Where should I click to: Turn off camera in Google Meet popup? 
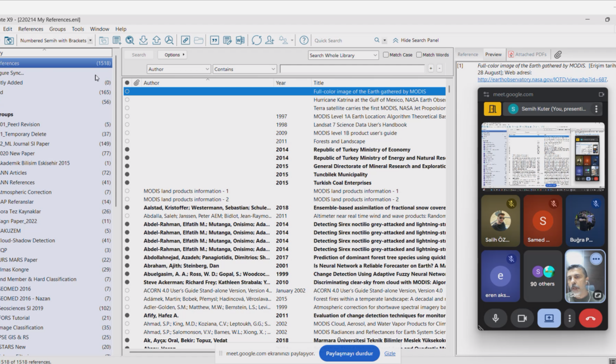(x=522, y=318)
